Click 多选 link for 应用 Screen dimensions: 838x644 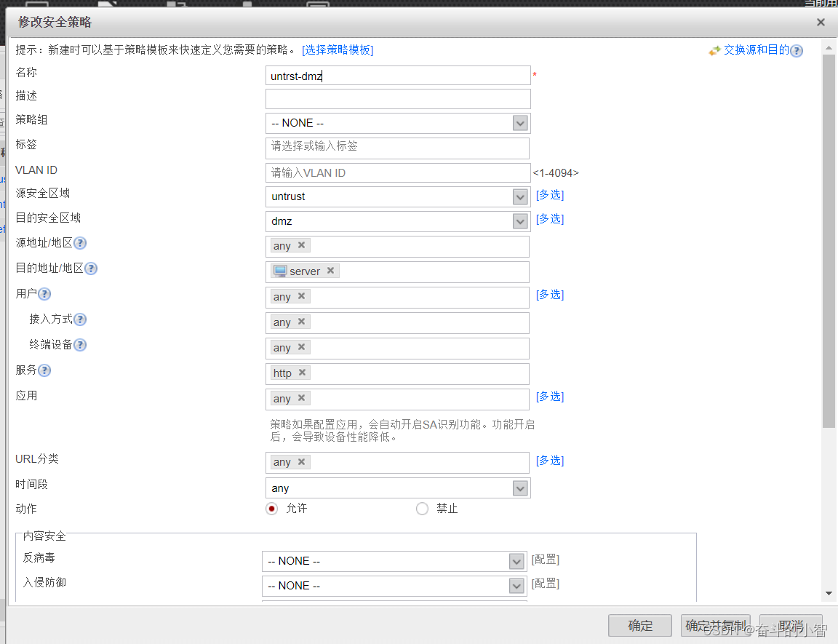click(550, 396)
